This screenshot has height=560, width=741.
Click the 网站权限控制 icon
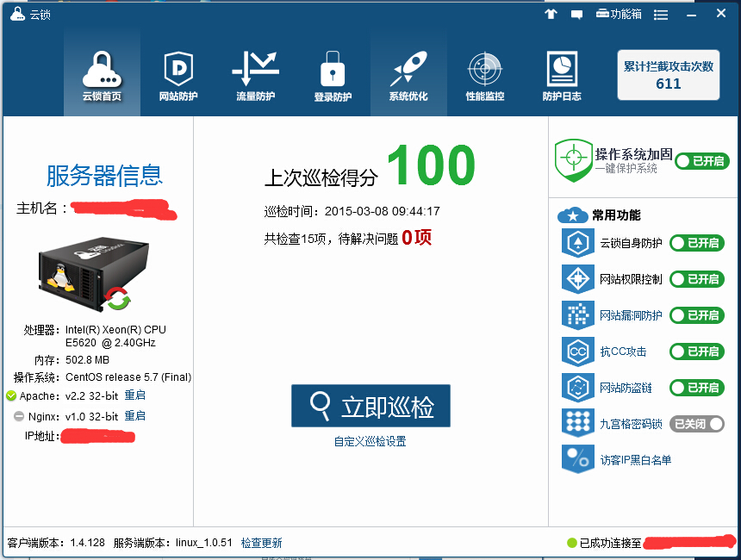[x=577, y=279]
